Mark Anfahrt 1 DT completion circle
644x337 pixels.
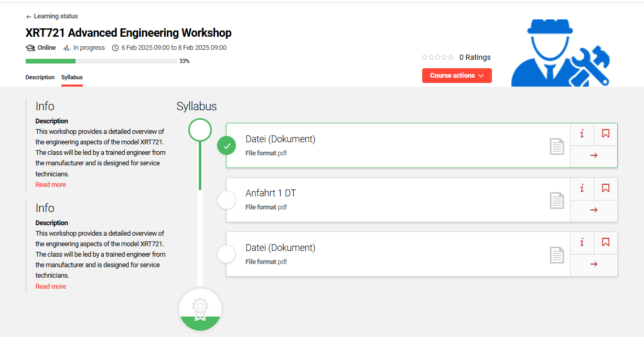pyautogui.click(x=227, y=200)
